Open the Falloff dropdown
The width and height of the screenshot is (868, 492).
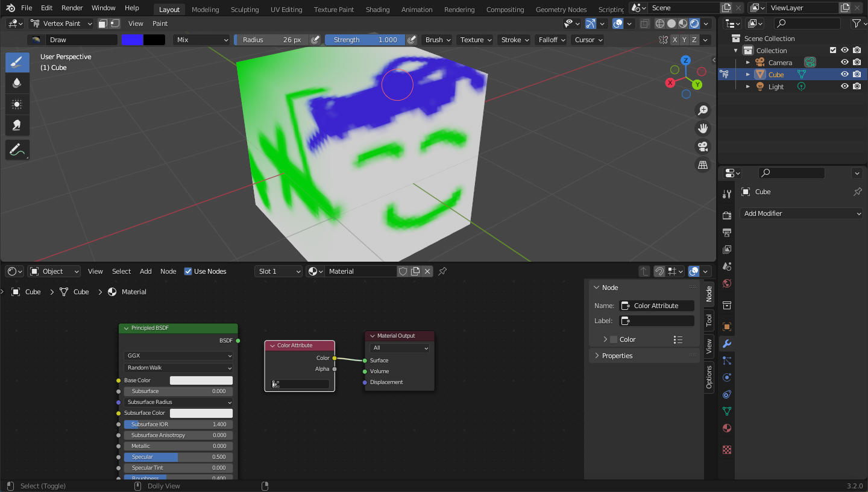tap(552, 40)
